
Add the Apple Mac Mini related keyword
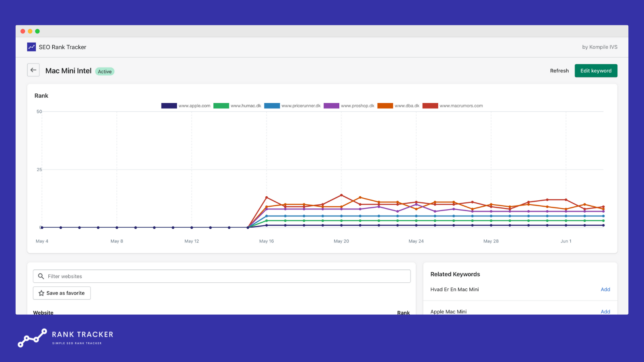(x=605, y=312)
